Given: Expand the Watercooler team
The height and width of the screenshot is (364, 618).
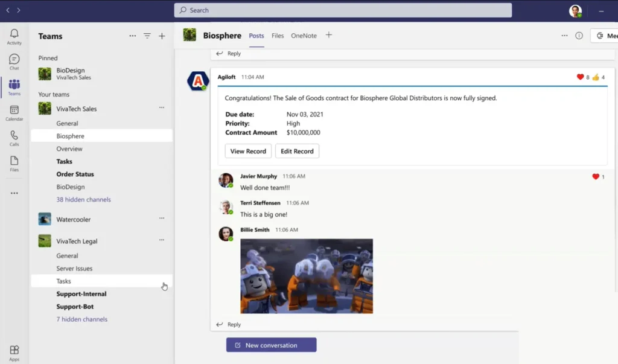Looking at the screenshot, I should point(73,219).
